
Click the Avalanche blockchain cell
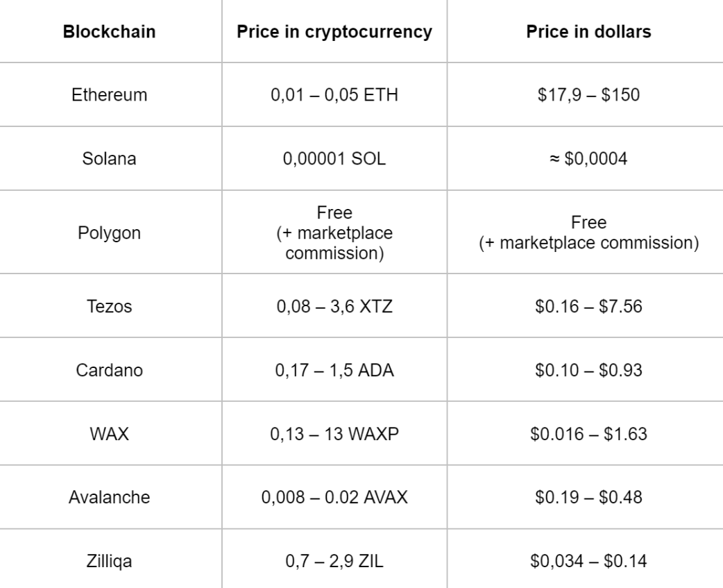(110, 498)
